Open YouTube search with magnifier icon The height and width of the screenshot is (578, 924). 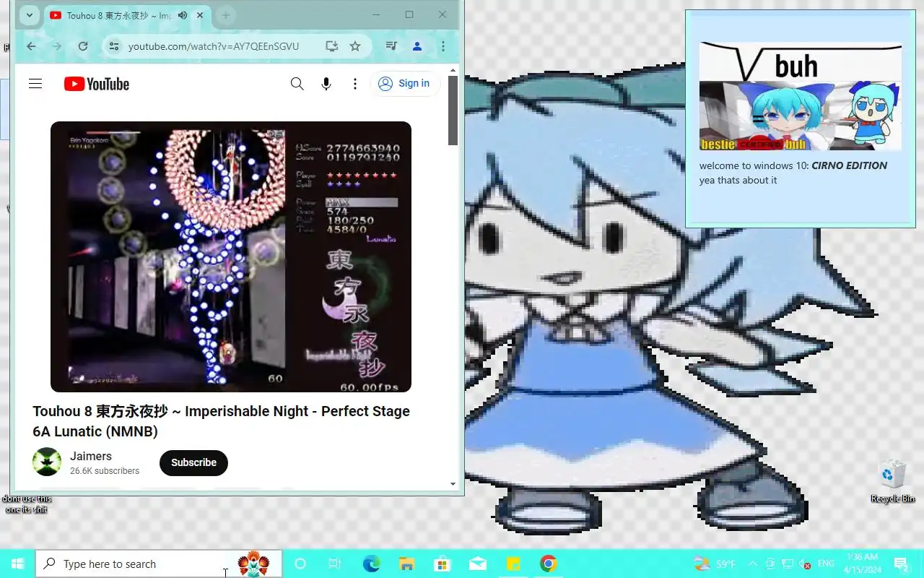pos(297,84)
